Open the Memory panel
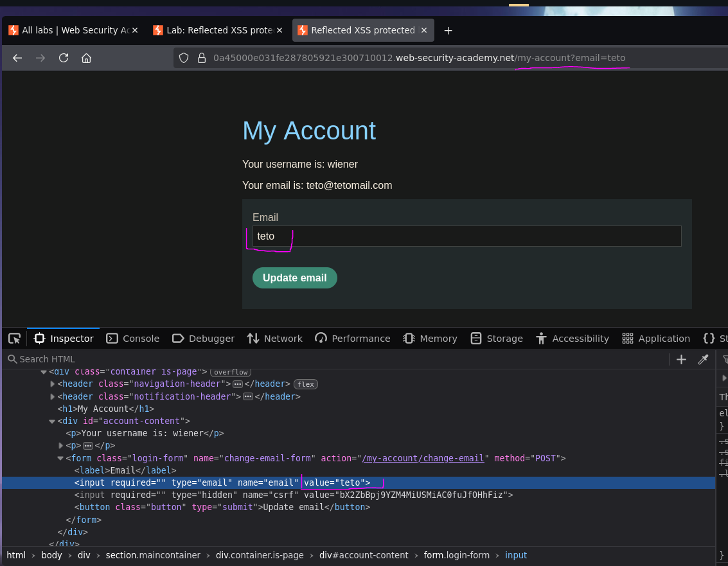Viewport: 728px width, 566px height. tap(430, 339)
